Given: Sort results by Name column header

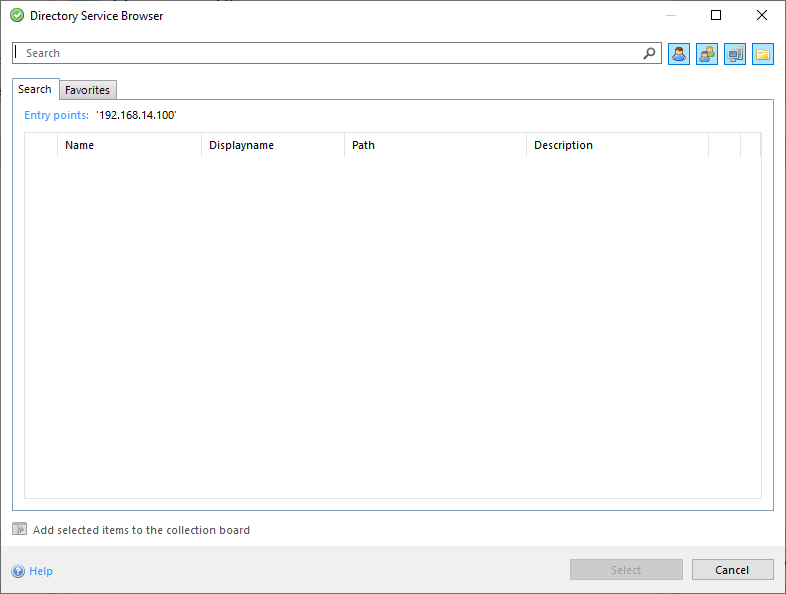Looking at the screenshot, I should coord(80,145).
